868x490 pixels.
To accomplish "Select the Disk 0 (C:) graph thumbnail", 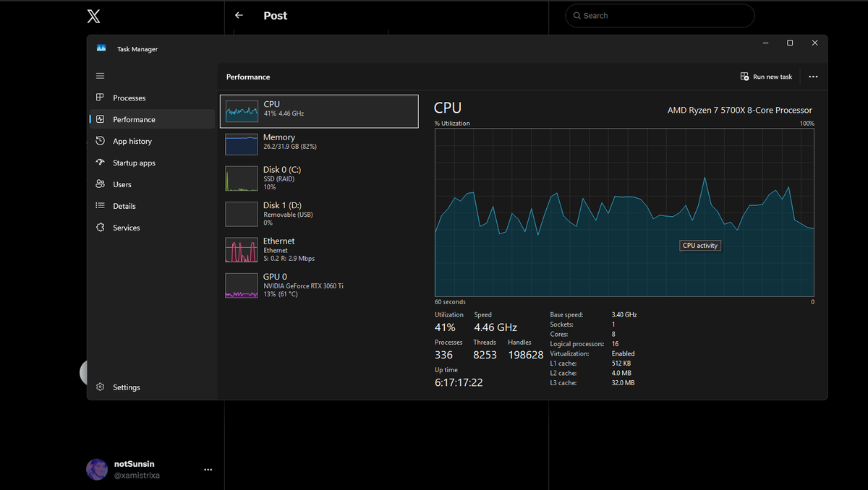I will (242, 179).
